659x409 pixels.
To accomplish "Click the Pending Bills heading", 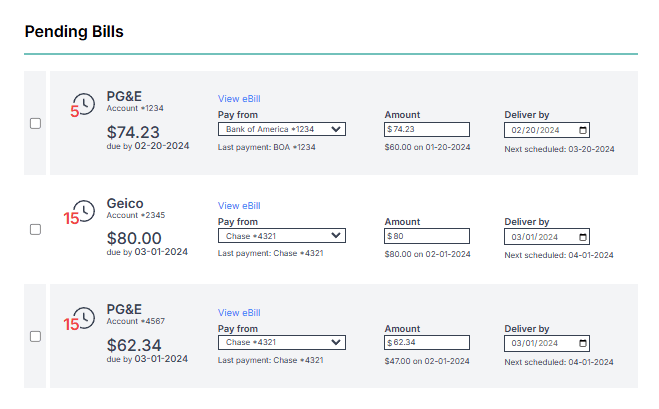I will tap(74, 31).
